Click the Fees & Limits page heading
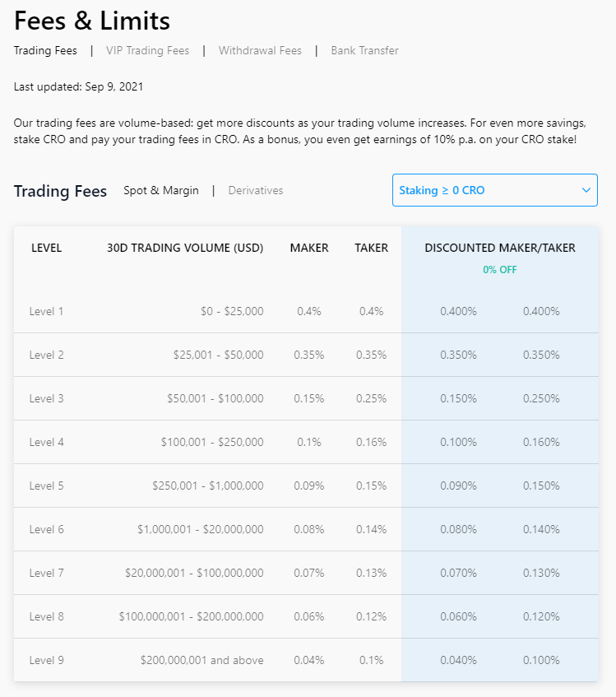Screen dimensions: 616x697 [x=92, y=21]
